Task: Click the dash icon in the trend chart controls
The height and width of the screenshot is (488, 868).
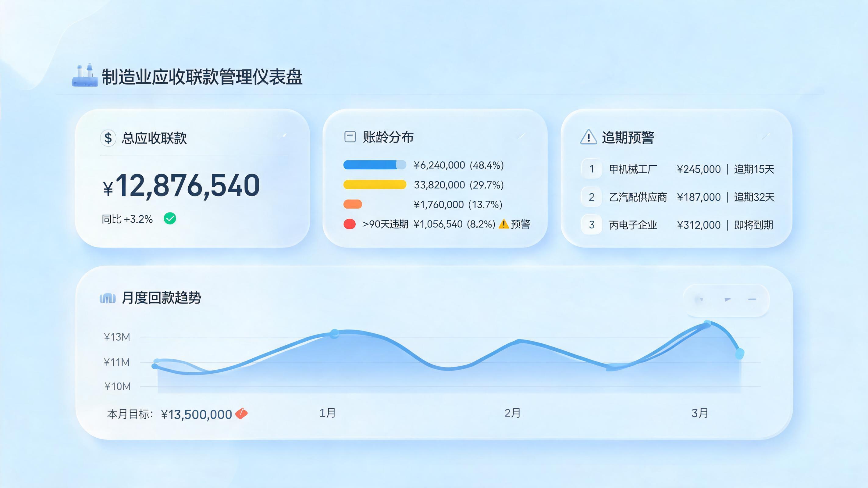Action: pyautogui.click(x=752, y=299)
